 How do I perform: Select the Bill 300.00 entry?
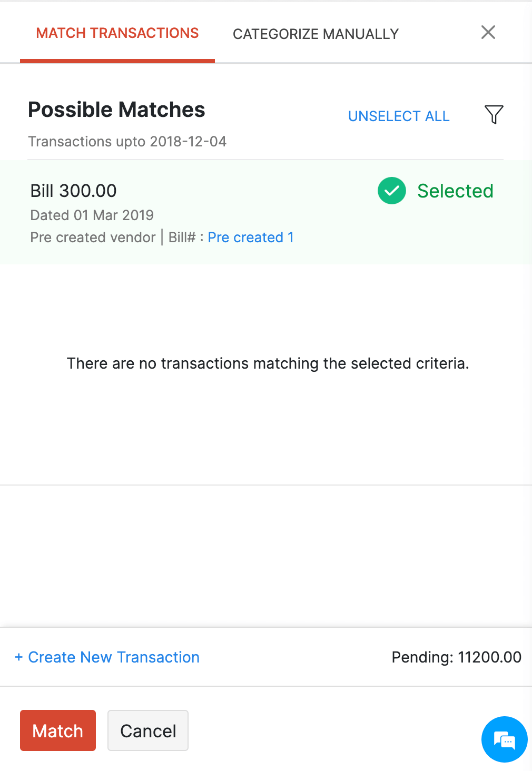74,191
